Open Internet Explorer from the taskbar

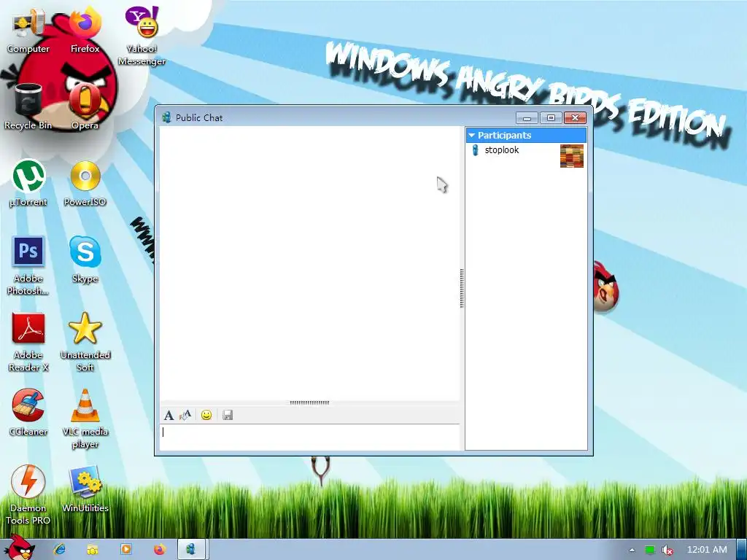click(59, 550)
